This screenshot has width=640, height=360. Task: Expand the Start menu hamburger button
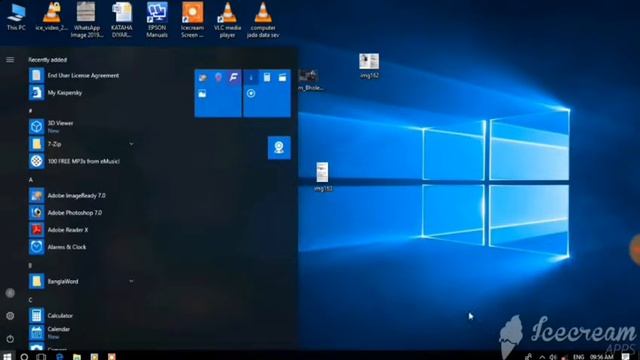(10, 60)
